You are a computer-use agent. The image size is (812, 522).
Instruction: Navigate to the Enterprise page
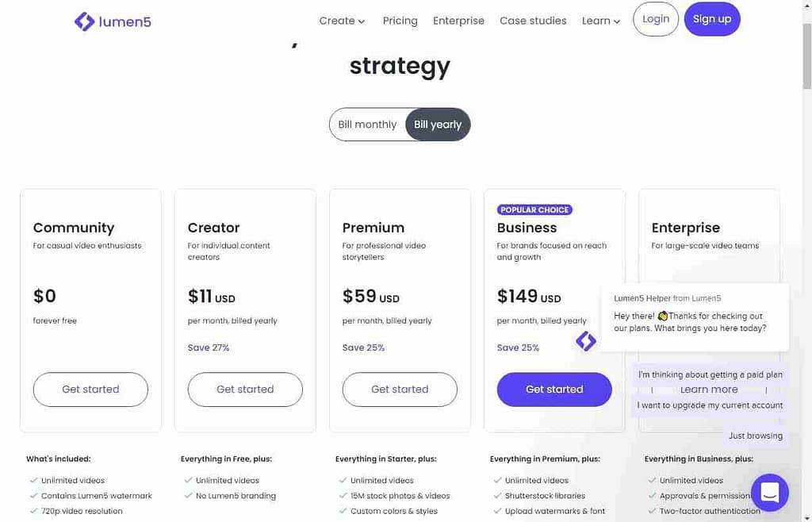pos(458,21)
